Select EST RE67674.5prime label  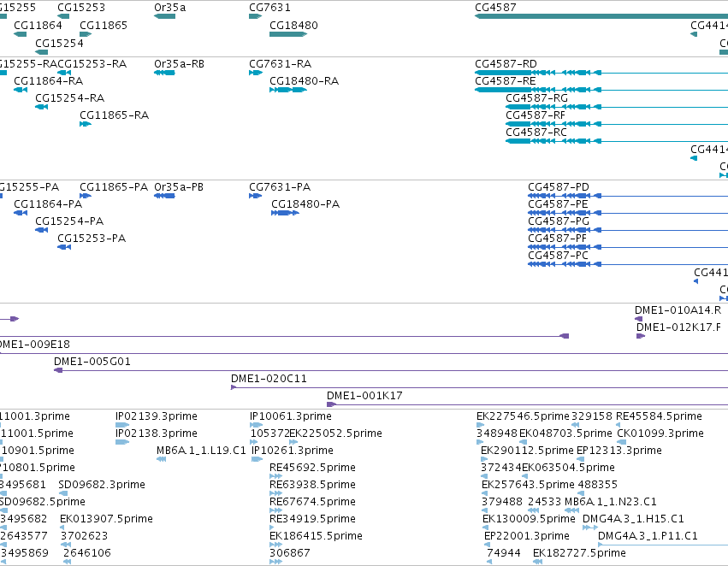coord(312,502)
